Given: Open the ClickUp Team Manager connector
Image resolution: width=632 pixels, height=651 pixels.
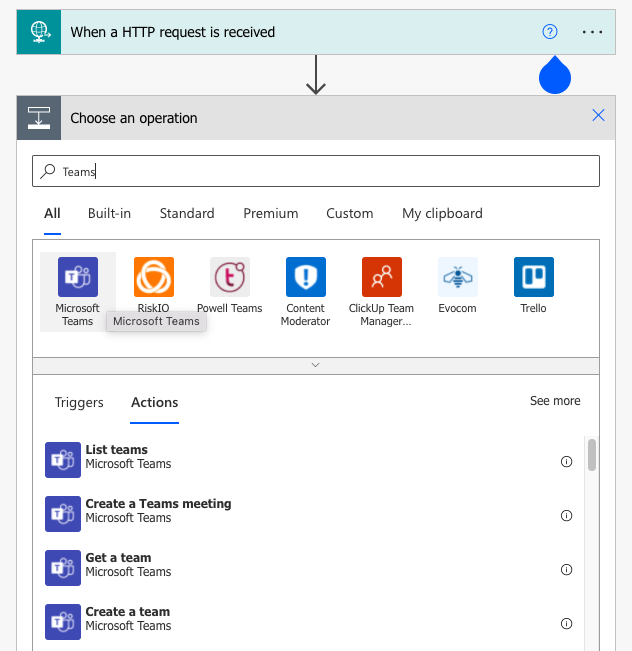Looking at the screenshot, I should coord(381,277).
